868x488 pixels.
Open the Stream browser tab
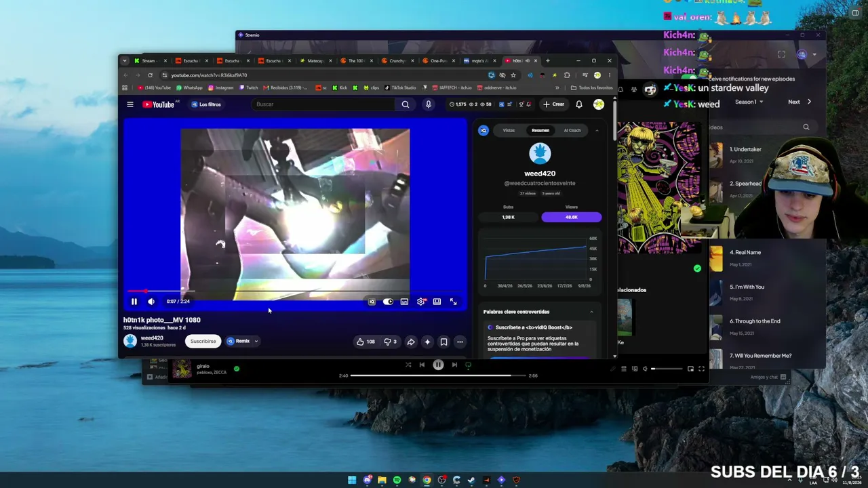click(x=151, y=60)
